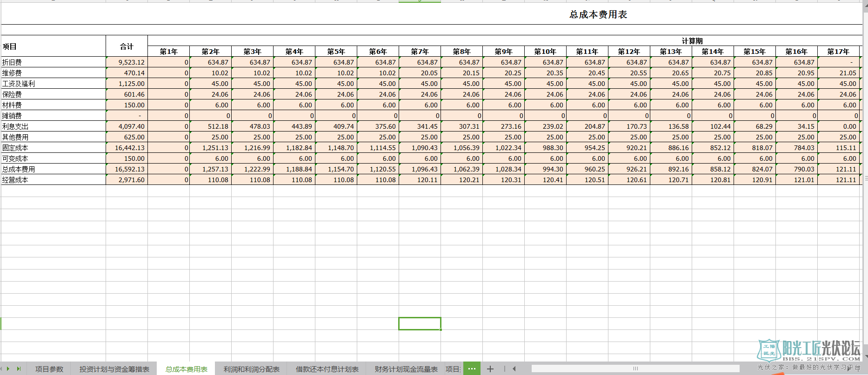Image resolution: width=868 pixels, height=375 pixels.
Task: Select the 折旧费 row label
Action: tap(53, 62)
